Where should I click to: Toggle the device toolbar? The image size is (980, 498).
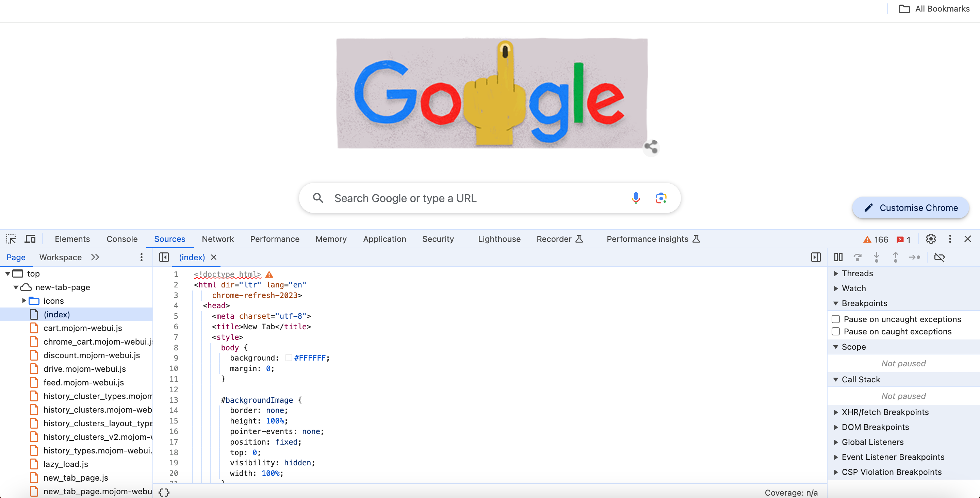[30, 238]
